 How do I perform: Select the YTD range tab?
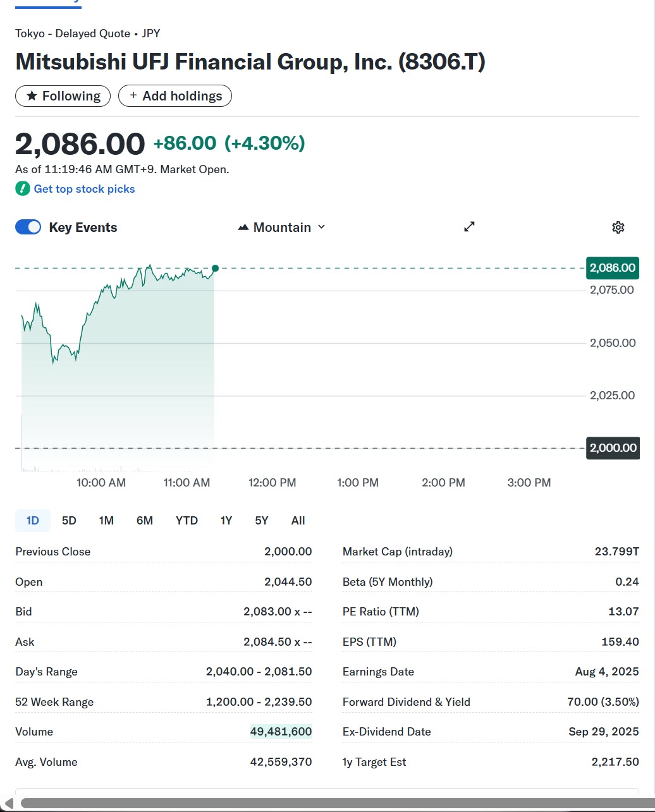187,521
